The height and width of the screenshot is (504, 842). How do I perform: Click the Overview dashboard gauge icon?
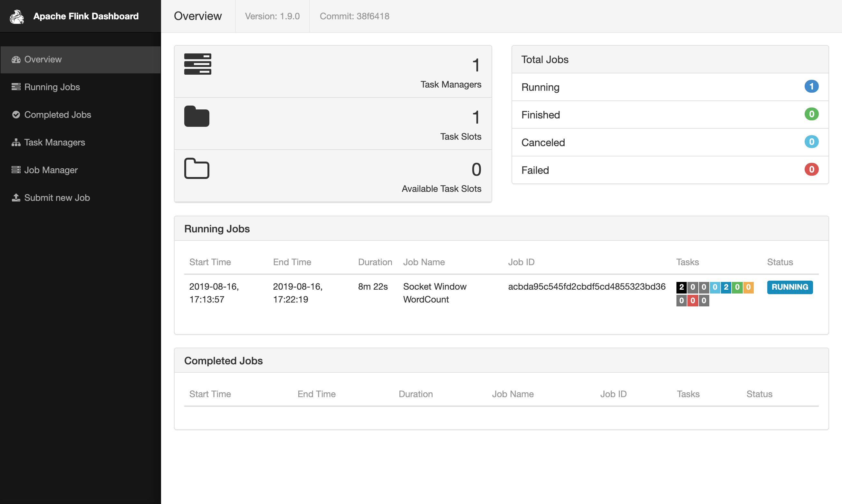pyautogui.click(x=16, y=60)
